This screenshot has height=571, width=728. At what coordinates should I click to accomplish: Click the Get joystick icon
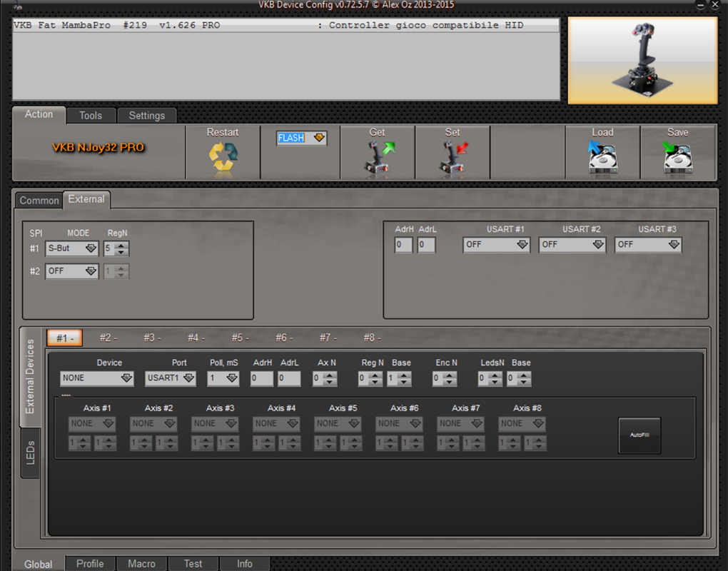379,158
